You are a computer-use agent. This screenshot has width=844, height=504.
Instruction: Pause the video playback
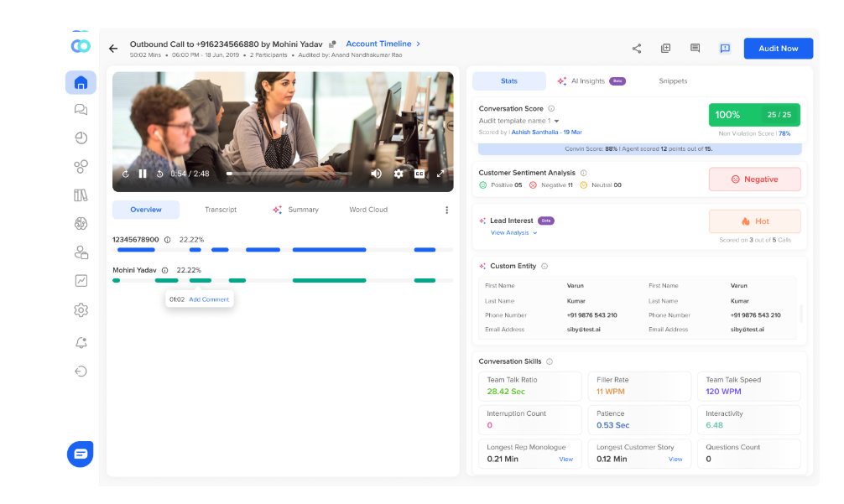pyautogui.click(x=143, y=174)
